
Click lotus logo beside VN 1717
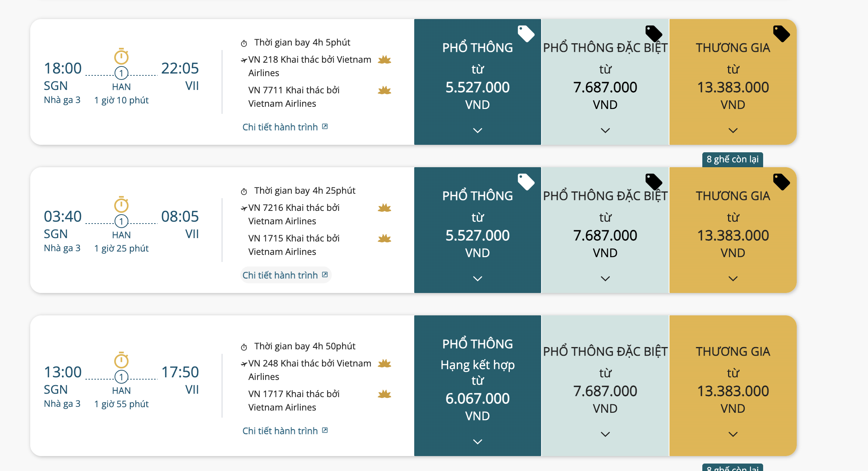pyautogui.click(x=384, y=394)
